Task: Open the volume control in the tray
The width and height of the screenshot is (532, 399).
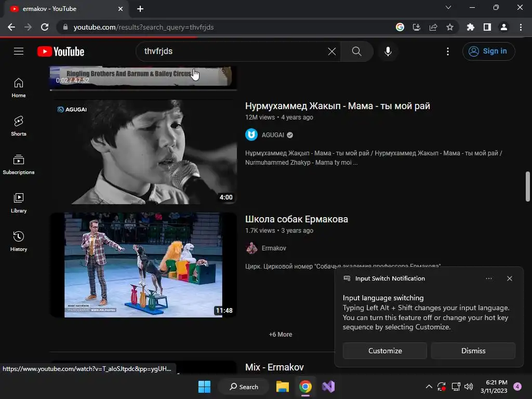Action: pyautogui.click(x=469, y=387)
